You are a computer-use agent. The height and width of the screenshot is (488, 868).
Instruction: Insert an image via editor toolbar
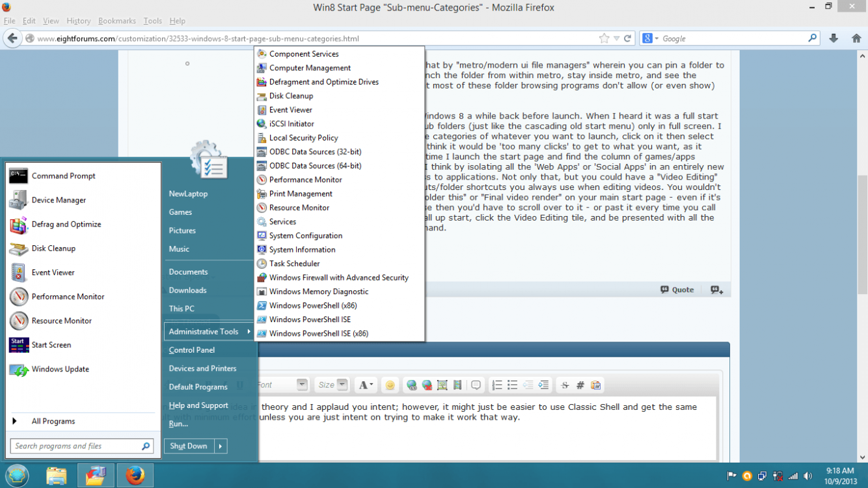(442, 385)
